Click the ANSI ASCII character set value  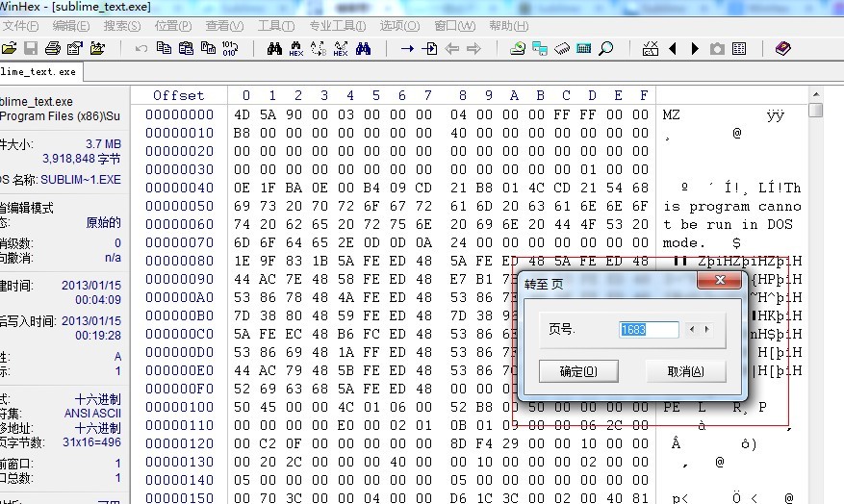coord(92,414)
